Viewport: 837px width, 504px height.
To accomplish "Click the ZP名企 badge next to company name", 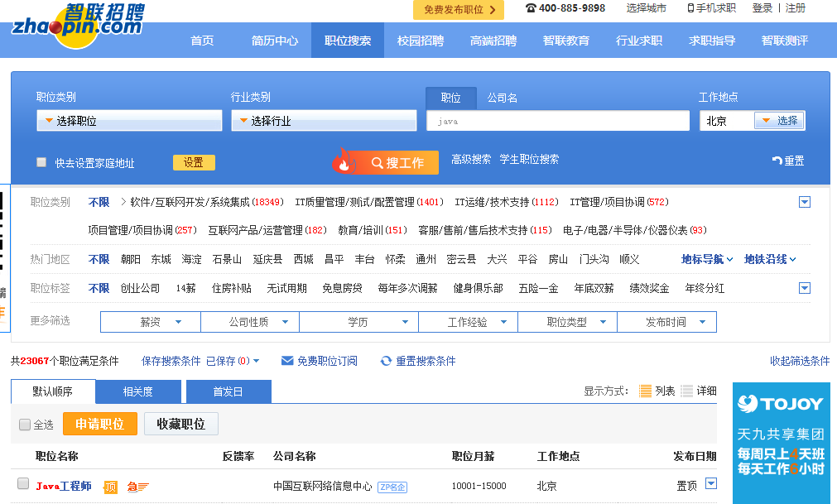I will coord(392,487).
